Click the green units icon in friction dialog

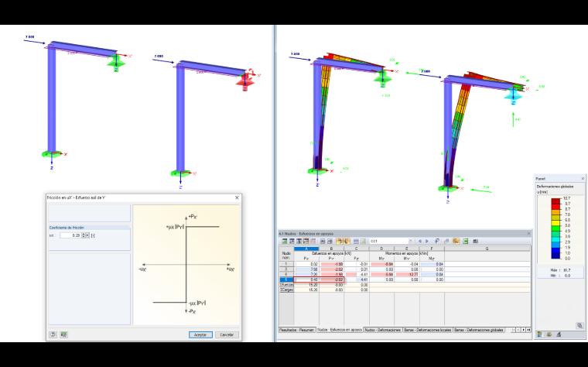click(x=63, y=334)
